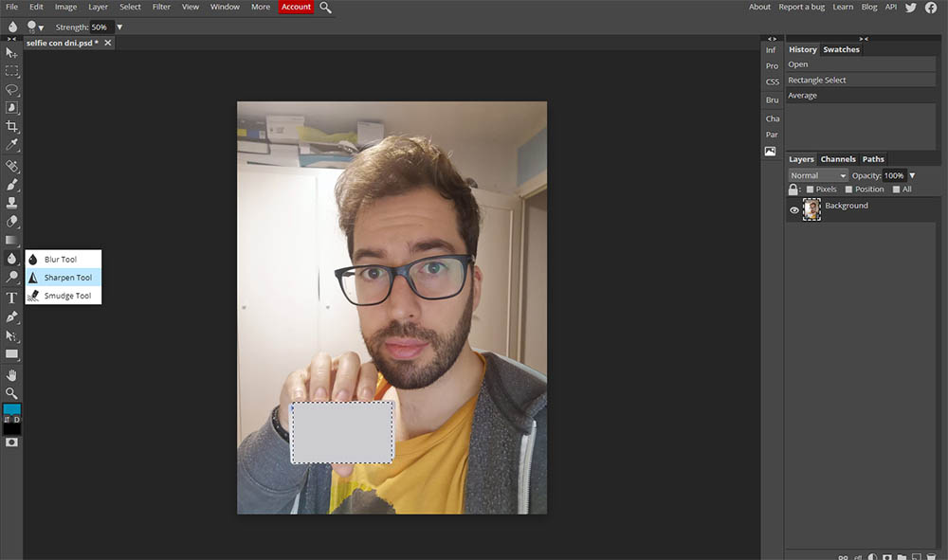Open the Twitter icon link
Viewport: 948px width, 560px height.
click(911, 8)
